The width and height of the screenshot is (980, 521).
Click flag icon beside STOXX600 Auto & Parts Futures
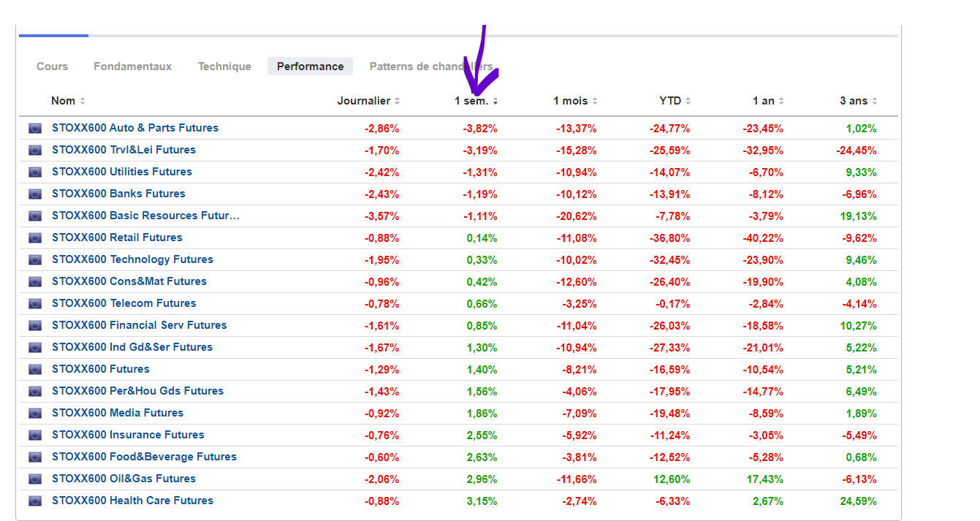pos(35,128)
